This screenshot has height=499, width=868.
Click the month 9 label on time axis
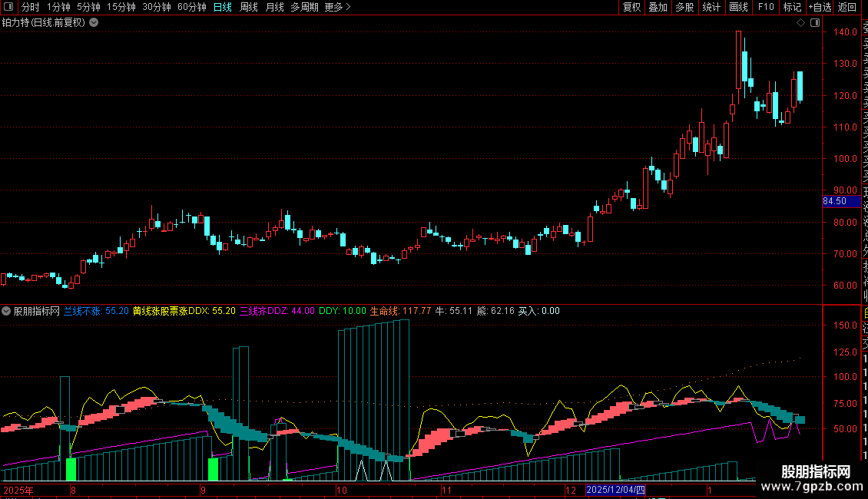pyautogui.click(x=203, y=490)
